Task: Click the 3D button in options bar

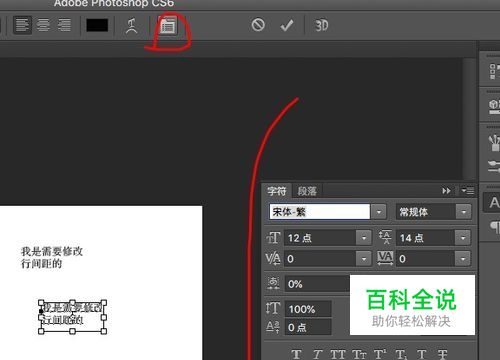Action: pyautogui.click(x=321, y=25)
